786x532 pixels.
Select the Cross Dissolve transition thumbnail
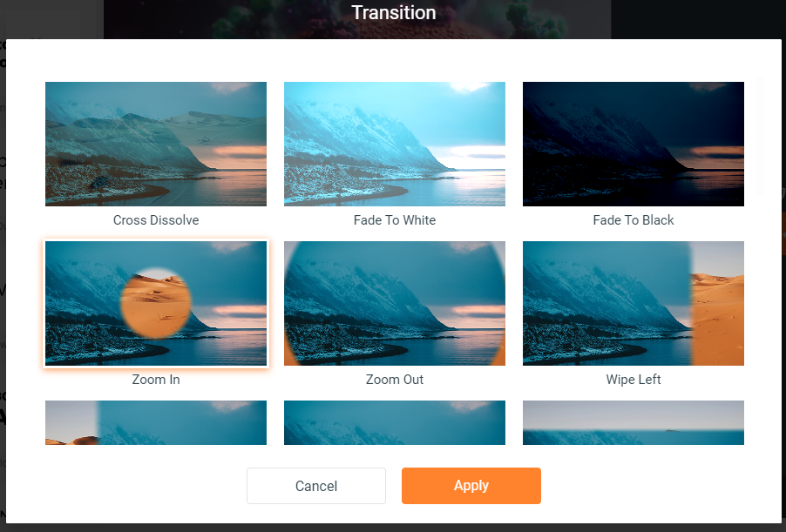coord(156,144)
